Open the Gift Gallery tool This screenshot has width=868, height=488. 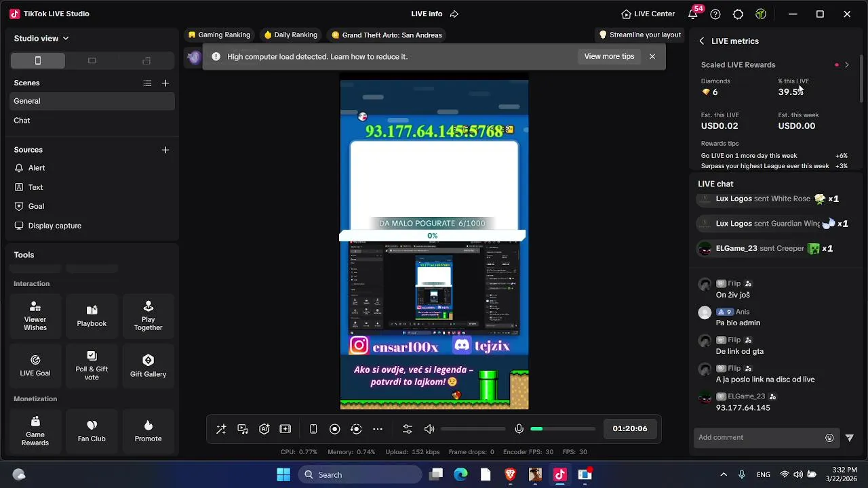pyautogui.click(x=148, y=367)
